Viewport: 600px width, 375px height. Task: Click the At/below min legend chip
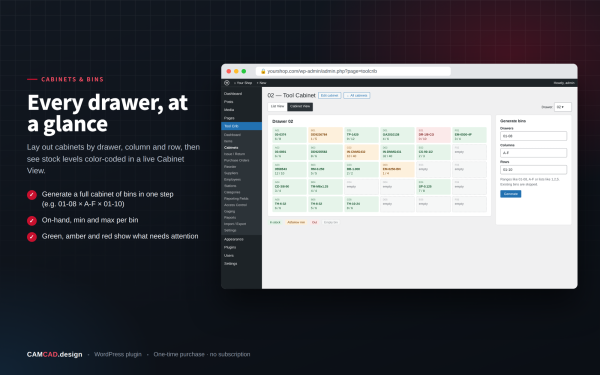pyautogui.click(x=296, y=222)
